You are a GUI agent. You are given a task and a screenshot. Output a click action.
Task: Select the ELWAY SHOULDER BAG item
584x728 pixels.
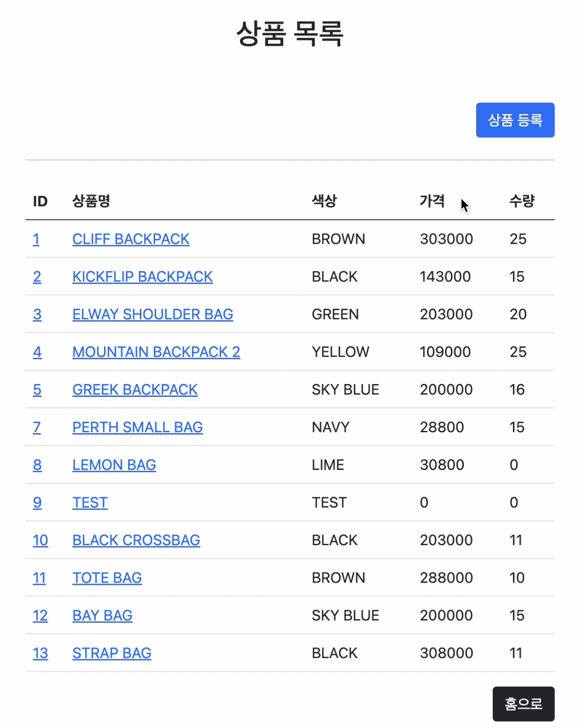[x=153, y=314]
